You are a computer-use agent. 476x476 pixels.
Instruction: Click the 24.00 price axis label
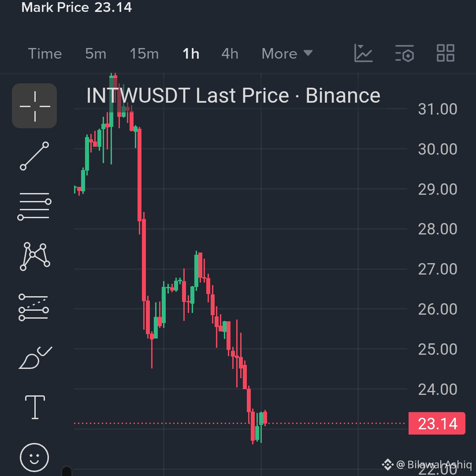438,389
